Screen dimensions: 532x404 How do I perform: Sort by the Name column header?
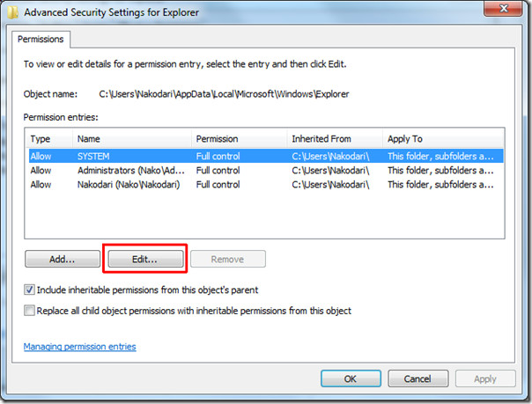(x=132, y=139)
